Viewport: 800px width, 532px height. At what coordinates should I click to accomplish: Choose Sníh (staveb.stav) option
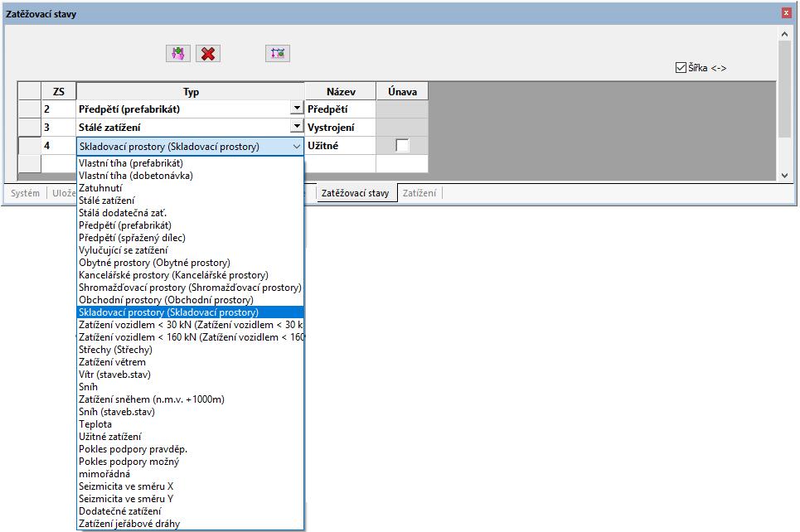191,412
